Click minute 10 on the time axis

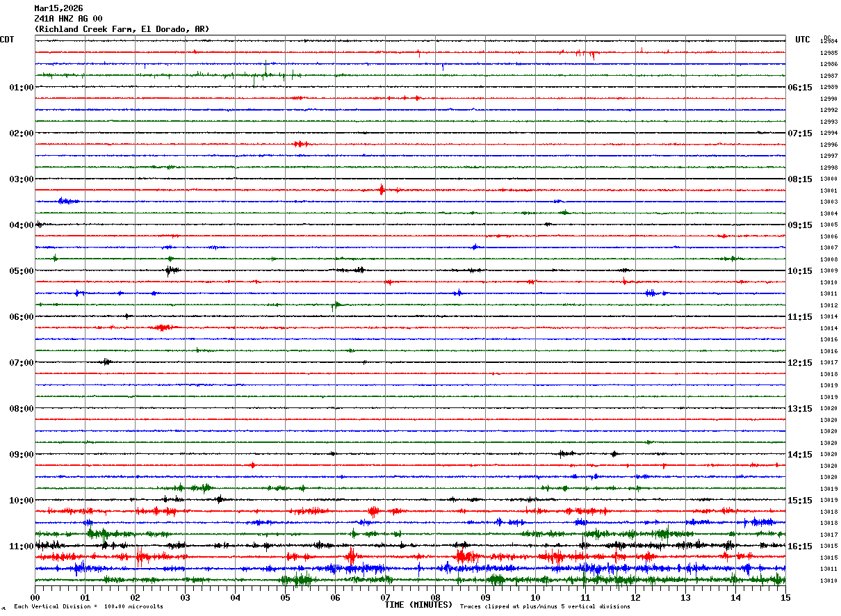pos(535,597)
